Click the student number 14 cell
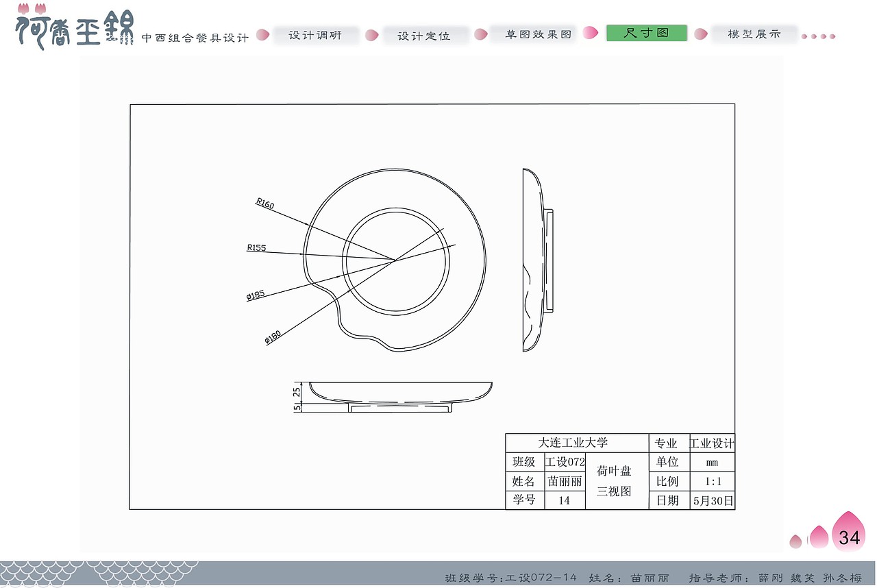The width and height of the screenshot is (877, 588). click(x=565, y=500)
